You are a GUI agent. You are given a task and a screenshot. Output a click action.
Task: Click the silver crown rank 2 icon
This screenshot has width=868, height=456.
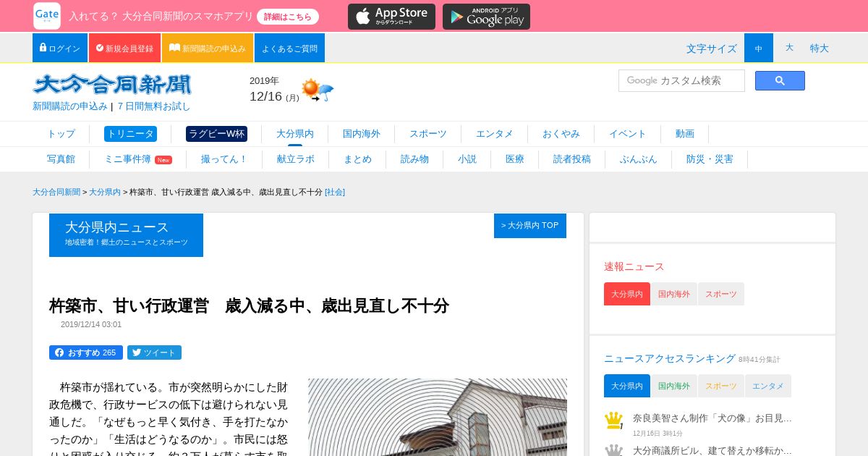(x=613, y=450)
